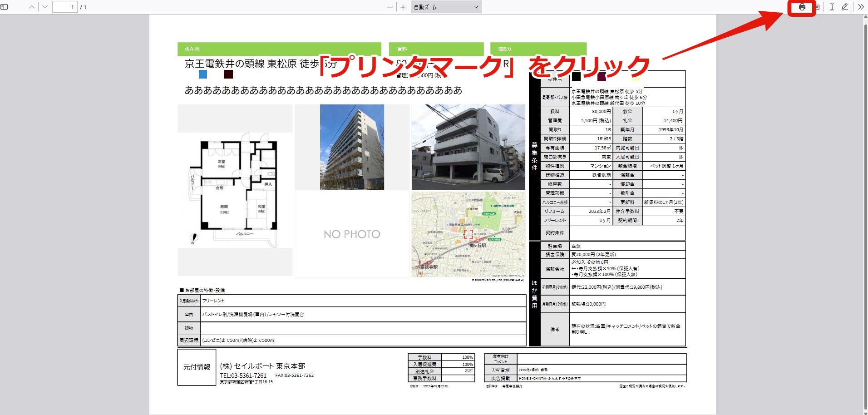Image resolution: width=868 pixels, height=415 pixels.
Task: Click the 南東 direction cell
Action: pos(591,157)
